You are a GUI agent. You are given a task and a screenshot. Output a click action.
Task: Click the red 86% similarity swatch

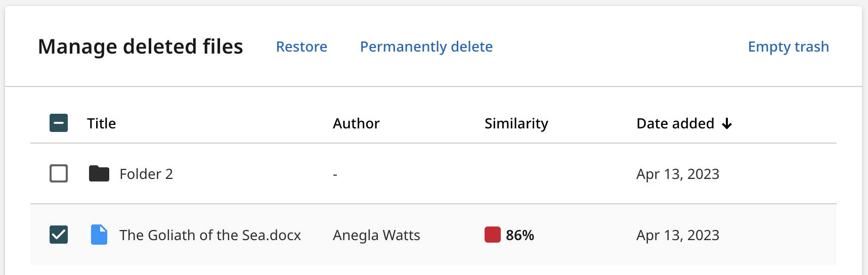pos(493,235)
